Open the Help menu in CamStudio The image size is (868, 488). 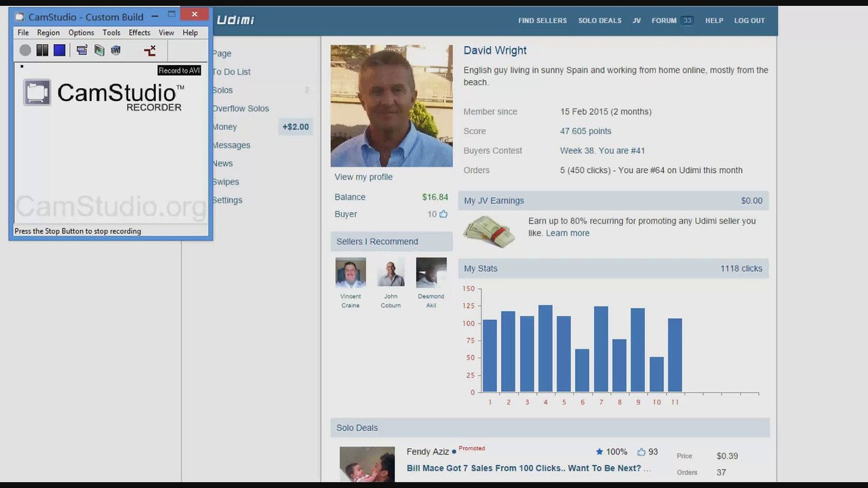point(190,33)
